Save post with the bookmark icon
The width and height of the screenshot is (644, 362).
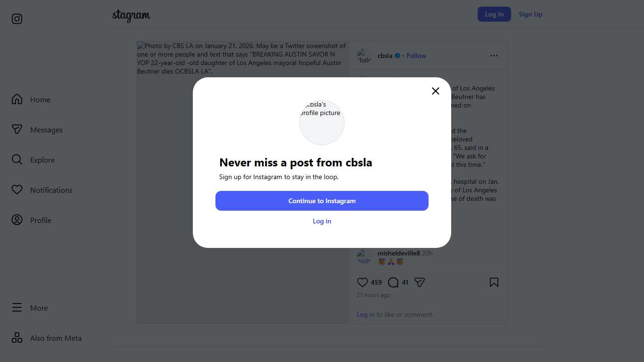[494, 282]
